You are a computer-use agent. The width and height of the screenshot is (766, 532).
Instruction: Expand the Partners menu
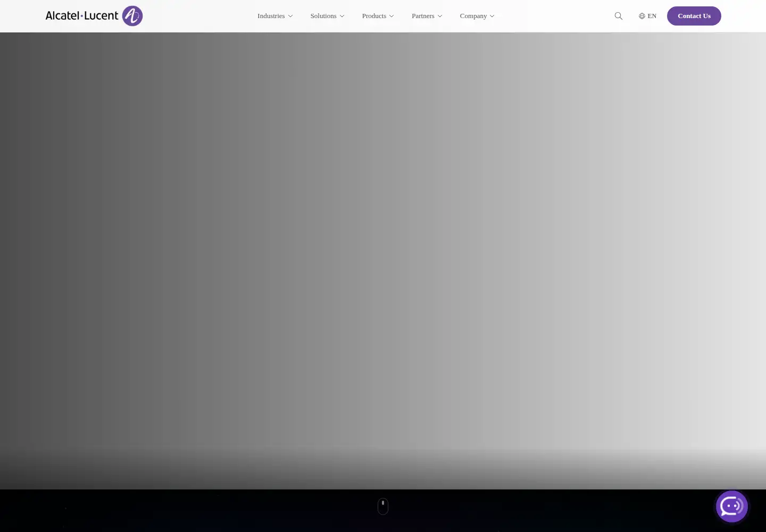[427, 16]
